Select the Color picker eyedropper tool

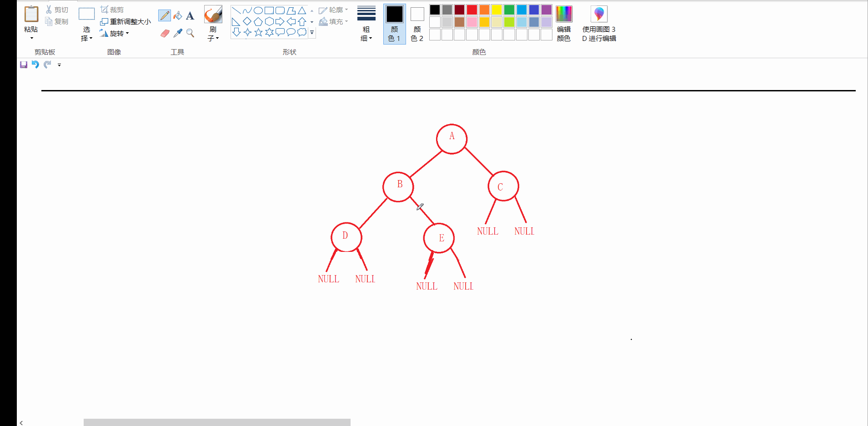[x=177, y=33]
